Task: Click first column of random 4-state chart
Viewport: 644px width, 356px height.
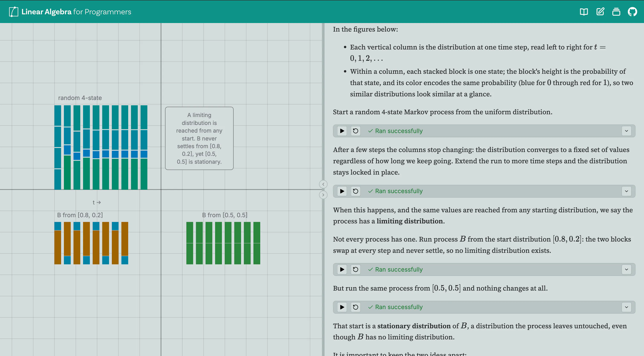Action: (58, 147)
